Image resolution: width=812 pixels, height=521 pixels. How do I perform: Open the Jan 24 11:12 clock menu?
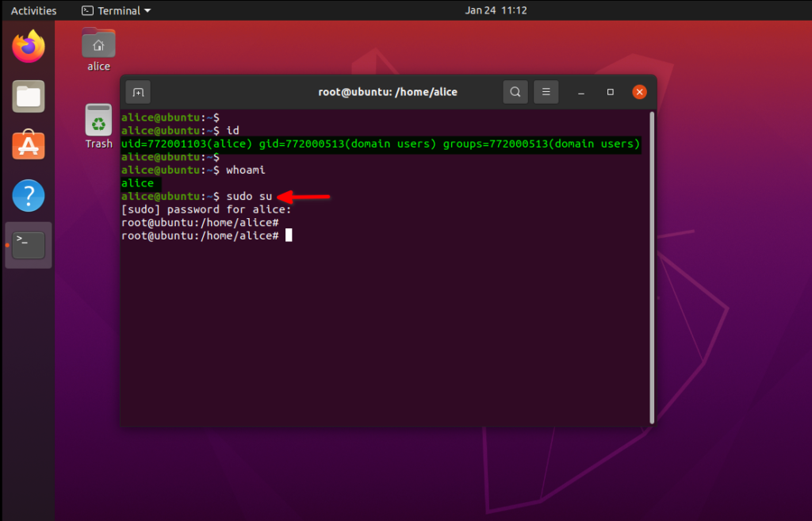[x=496, y=10]
